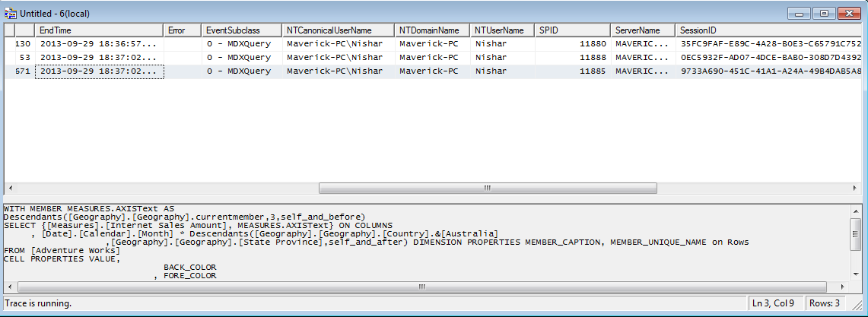This screenshot has height=317, width=868.
Task: Click the SPID column header
Action: tap(572, 30)
